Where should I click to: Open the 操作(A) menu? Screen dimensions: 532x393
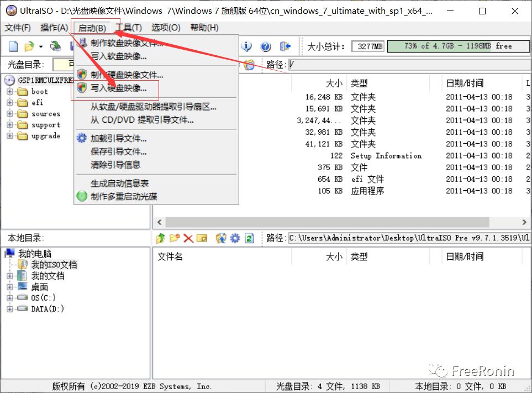pos(54,28)
